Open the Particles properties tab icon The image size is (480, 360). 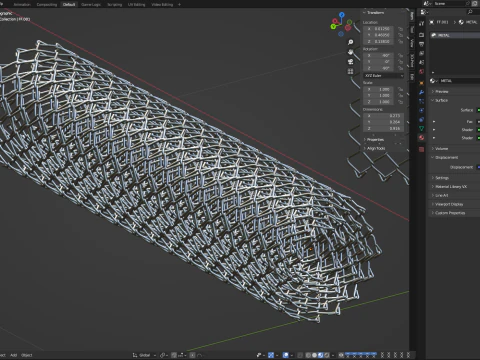422,101
